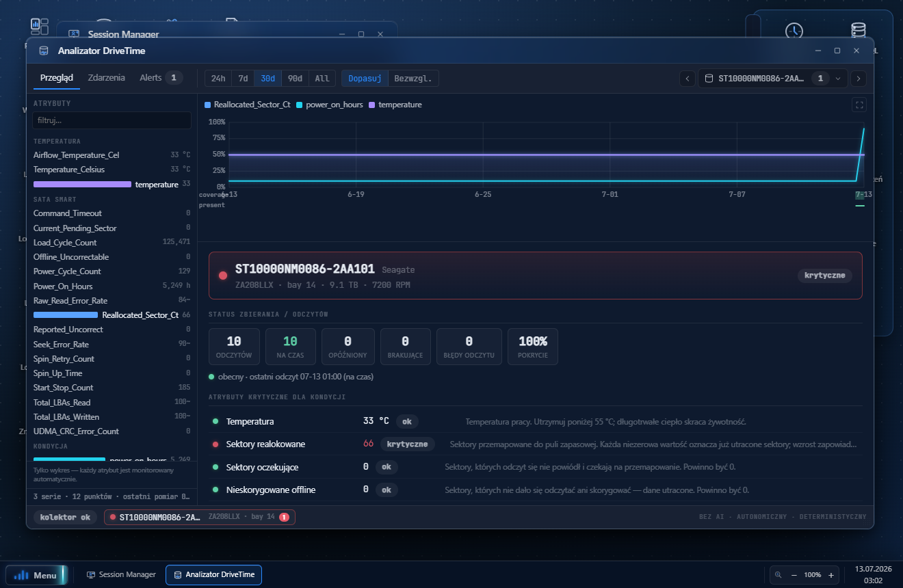
Task: Click the blue Reallocated_Sector_Ct bar in attribute list
Action: tap(66, 315)
